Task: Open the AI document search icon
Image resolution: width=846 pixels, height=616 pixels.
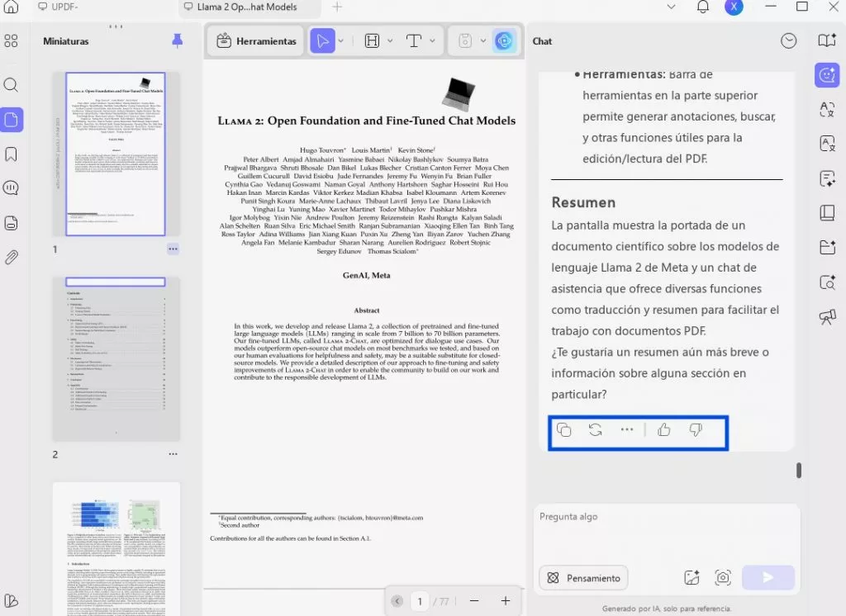Action: pyautogui.click(x=826, y=282)
